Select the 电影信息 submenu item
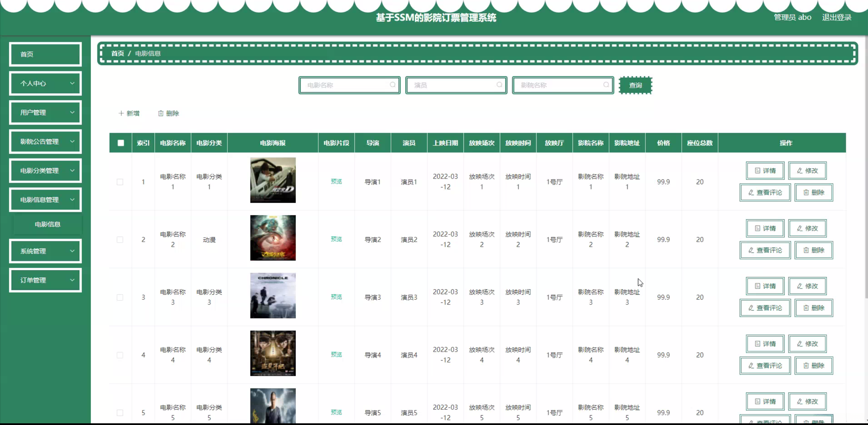 pyautogui.click(x=48, y=224)
